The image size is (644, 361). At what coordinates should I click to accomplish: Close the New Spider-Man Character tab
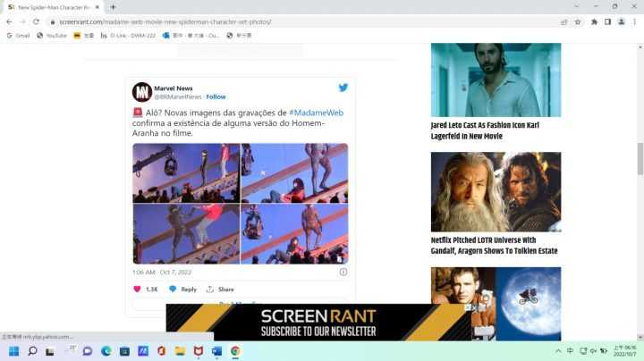coord(97,7)
